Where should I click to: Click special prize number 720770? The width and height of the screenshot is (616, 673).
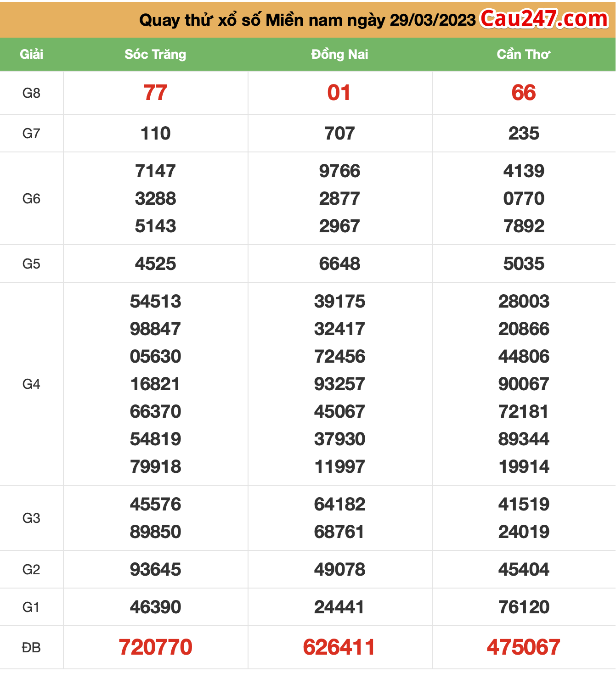coord(155,647)
